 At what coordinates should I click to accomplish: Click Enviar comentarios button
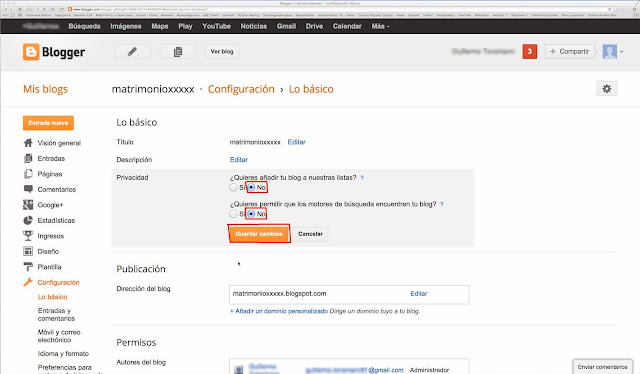(602, 367)
